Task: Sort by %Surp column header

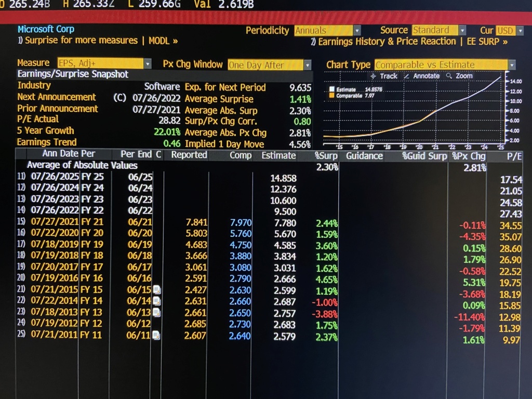Action: click(x=326, y=156)
